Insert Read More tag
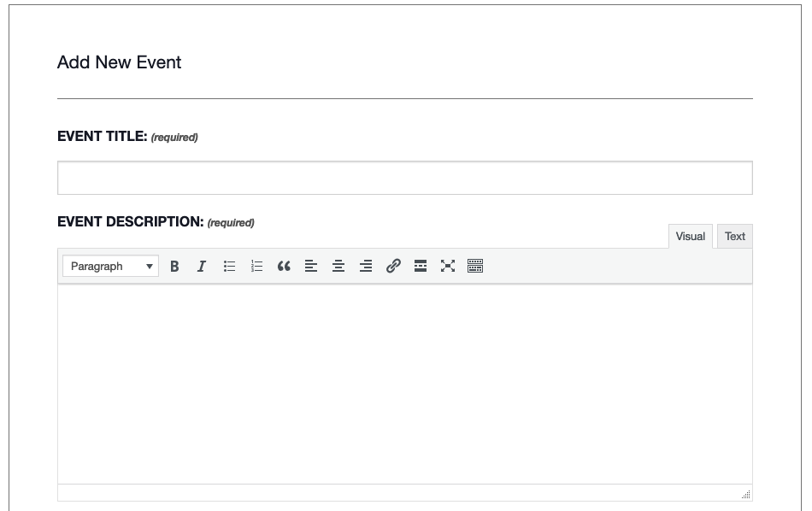812x511 pixels. pyautogui.click(x=421, y=266)
